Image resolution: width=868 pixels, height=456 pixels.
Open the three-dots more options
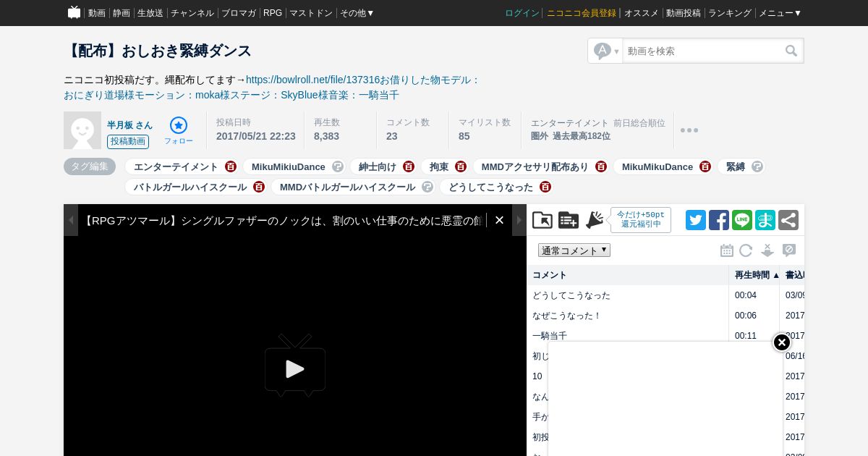(689, 130)
